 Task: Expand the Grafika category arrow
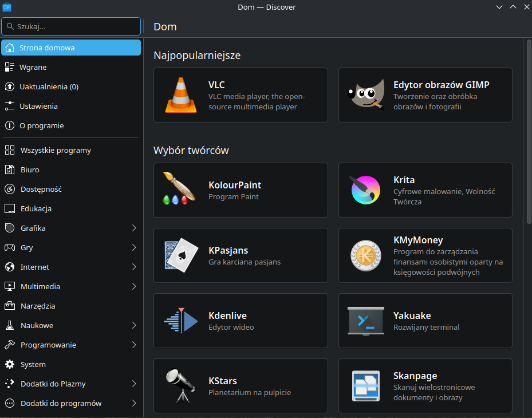tap(134, 228)
